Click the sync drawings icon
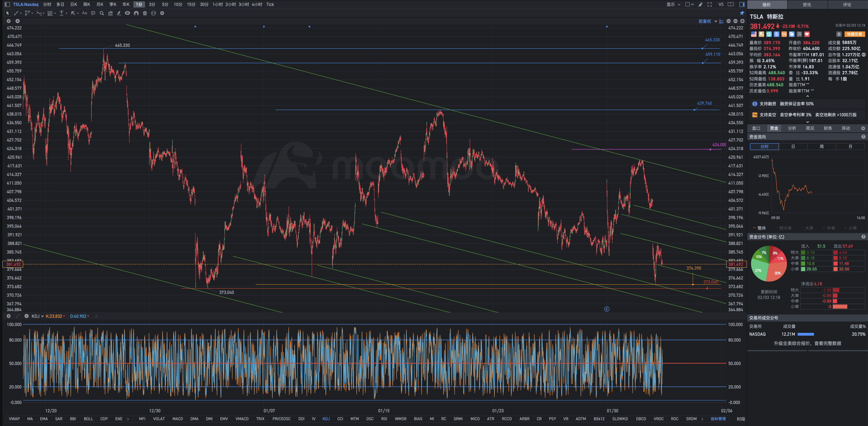Screen dimensions: 868x426 pos(154,13)
